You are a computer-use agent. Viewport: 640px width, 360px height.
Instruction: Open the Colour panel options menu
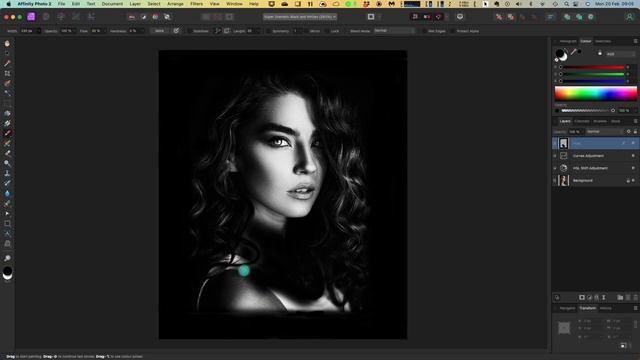click(x=635, y=41)
